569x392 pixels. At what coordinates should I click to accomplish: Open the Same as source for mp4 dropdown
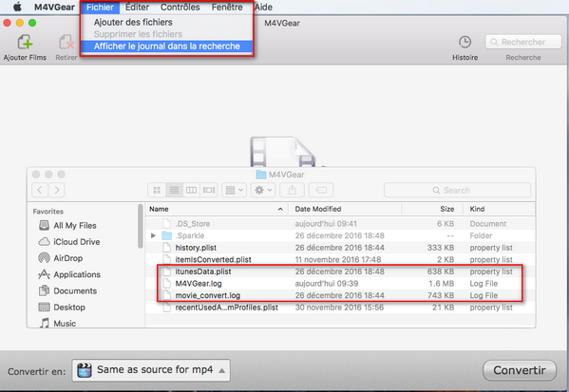pos(151,370)
